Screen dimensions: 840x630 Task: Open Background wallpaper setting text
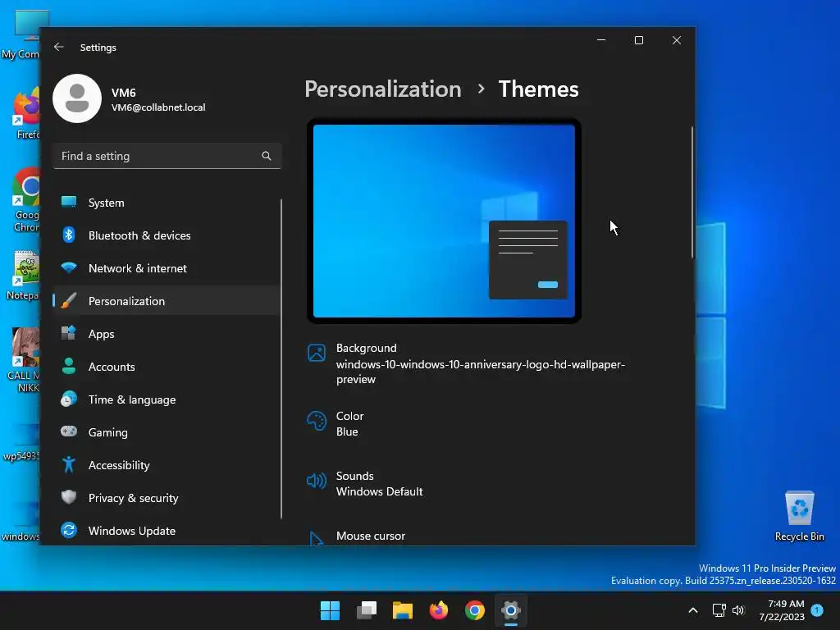(480, 363)
